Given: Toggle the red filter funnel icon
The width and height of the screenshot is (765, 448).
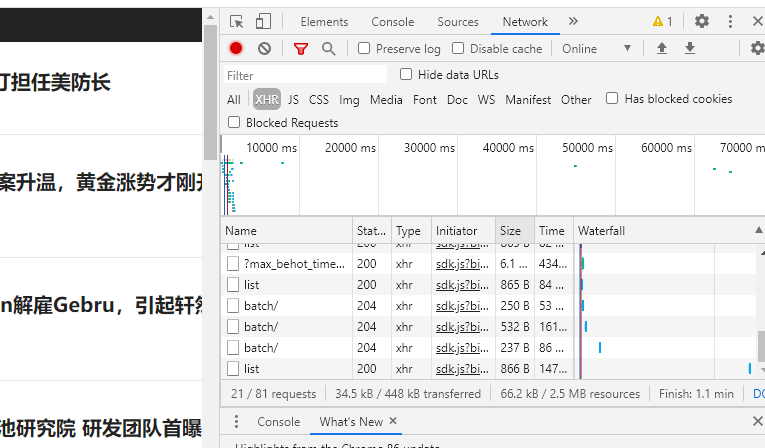Looking at the screenshot, I should [301, 48].
